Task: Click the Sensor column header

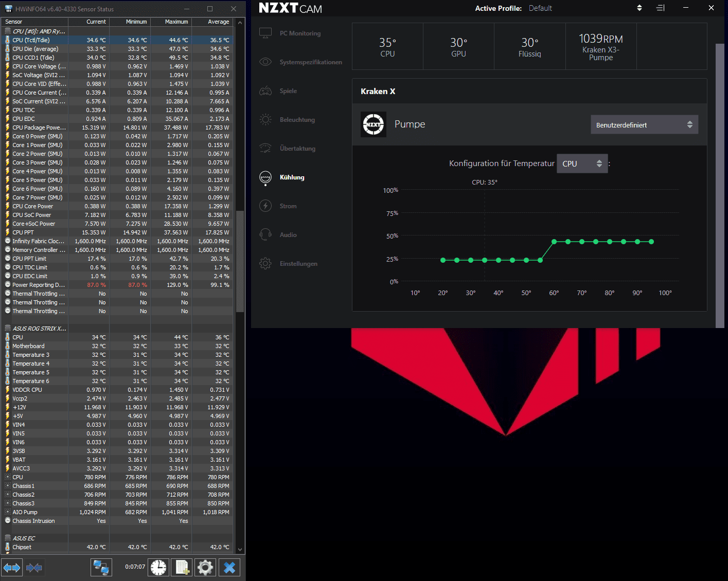Action: pyautogui.click(x=34, y=22)
